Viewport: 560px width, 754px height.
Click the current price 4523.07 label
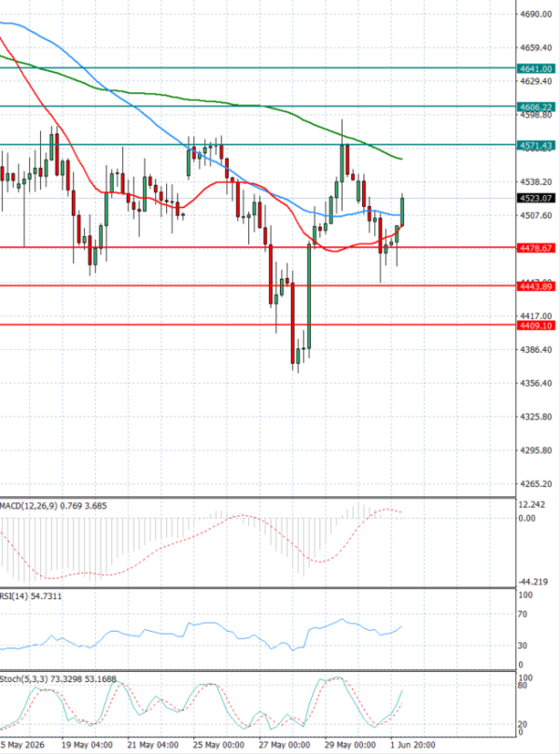[x=536, y=198]
